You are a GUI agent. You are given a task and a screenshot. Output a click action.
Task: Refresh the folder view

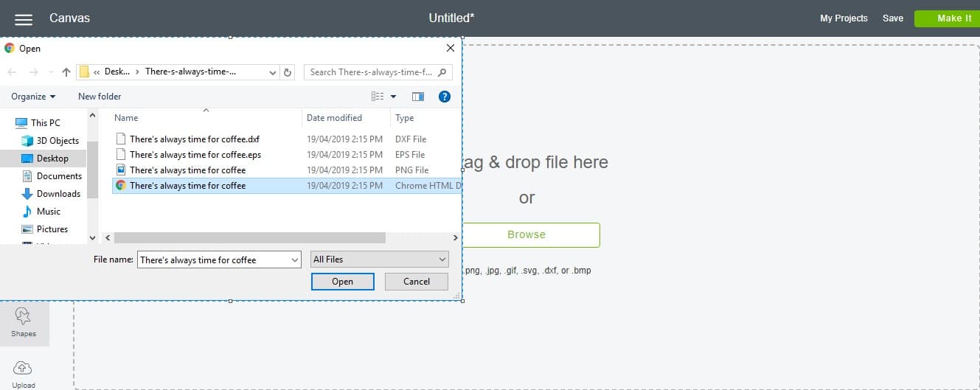[288, 72]
